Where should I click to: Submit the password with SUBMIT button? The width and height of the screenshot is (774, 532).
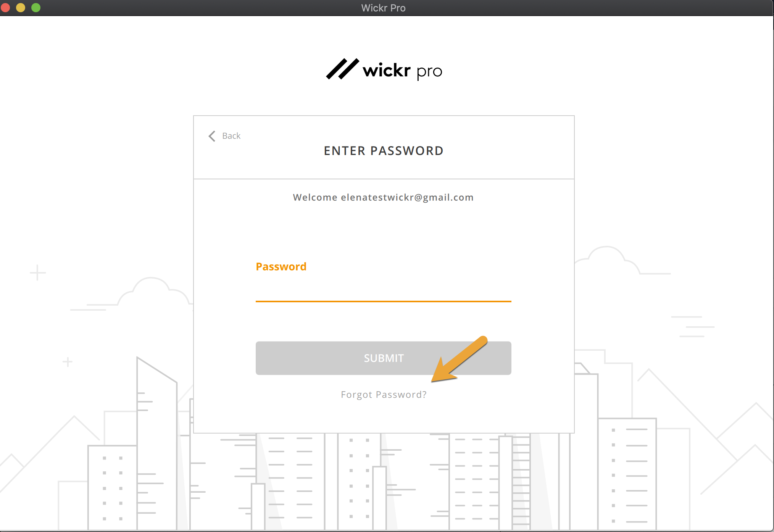383,358
